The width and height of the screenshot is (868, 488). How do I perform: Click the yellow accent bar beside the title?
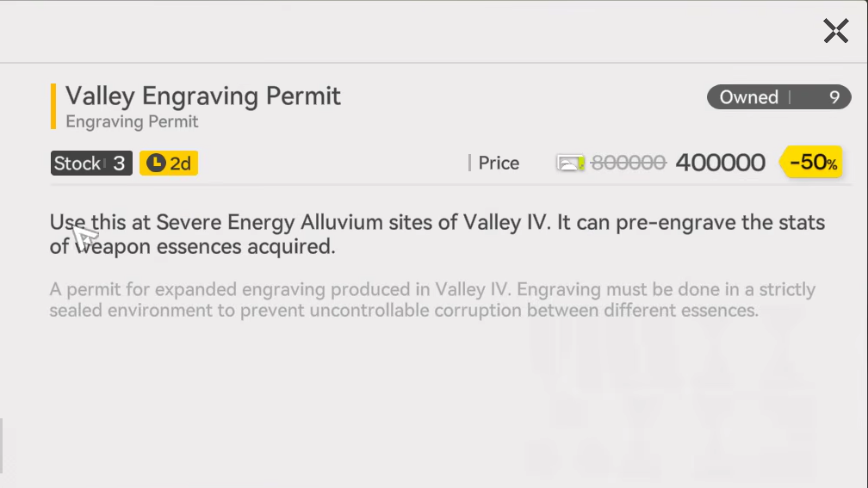coord(53,106)
